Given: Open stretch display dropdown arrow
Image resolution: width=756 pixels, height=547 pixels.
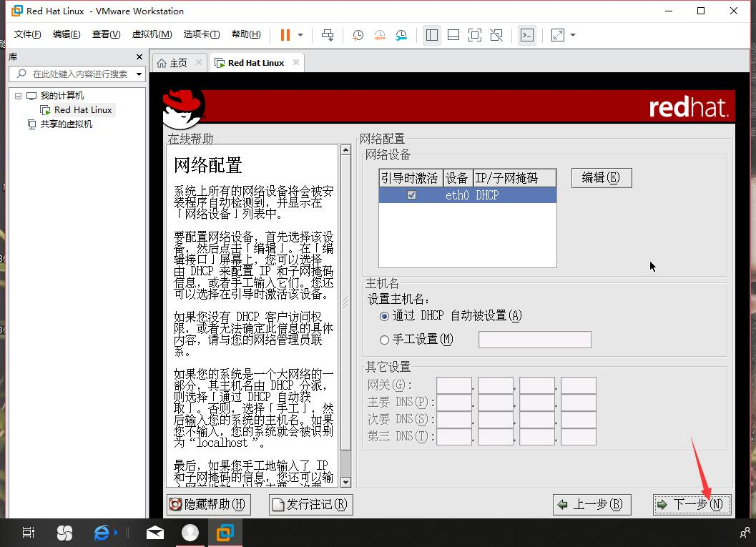Looking at the screenshot, I should [x=573, y=35].
